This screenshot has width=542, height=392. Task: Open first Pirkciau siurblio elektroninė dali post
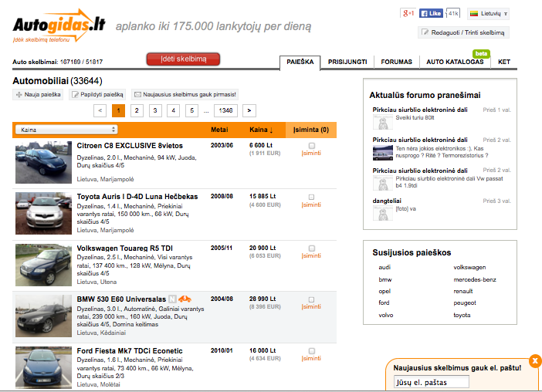point(420,110)
